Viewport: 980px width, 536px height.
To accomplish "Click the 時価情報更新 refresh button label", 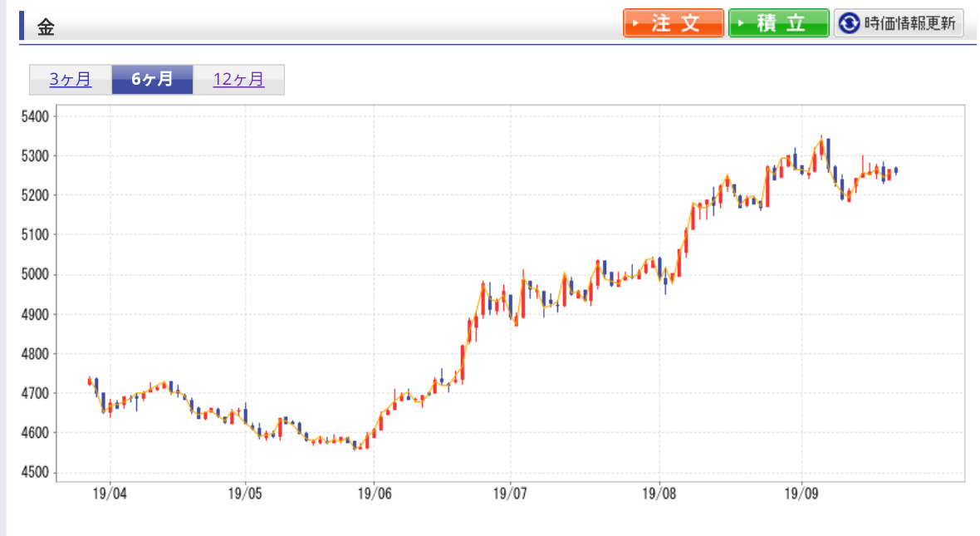I will point(909,23).
